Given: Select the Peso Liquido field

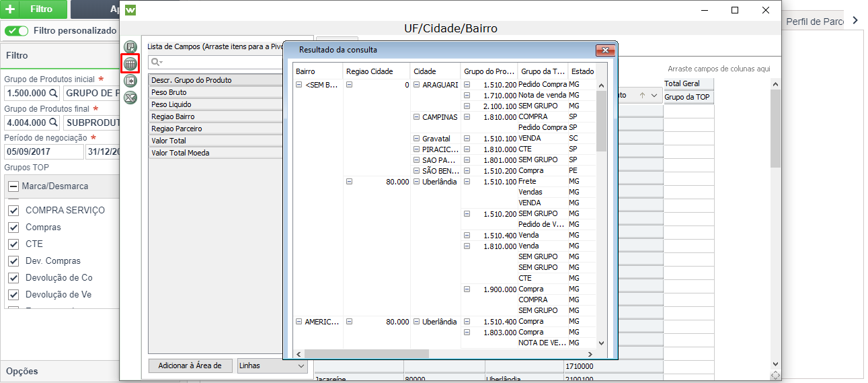Looking at the screenshot, I should pyautogui.click(x=215, y=104).
